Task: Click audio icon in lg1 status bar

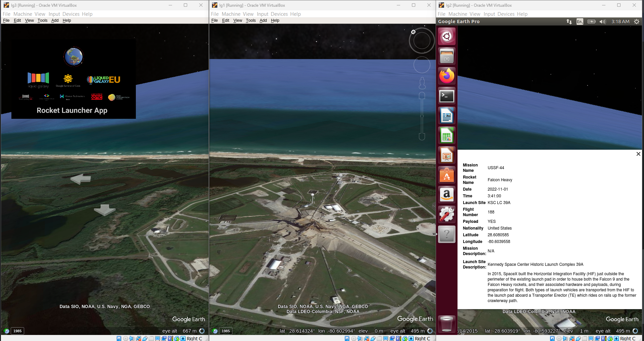Action: point(360,338)
